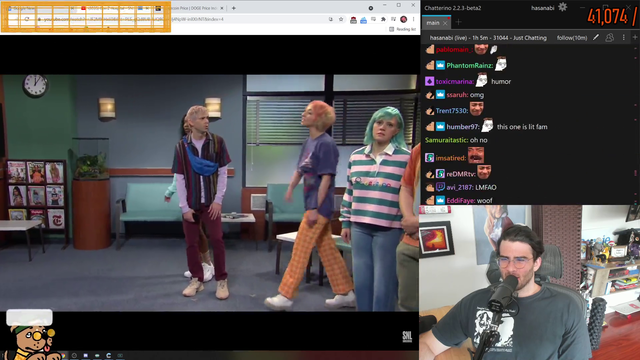Screen dimensions: 640x360
Task: Click emote in Trent7530's message
Action: [x=476, y=109]
